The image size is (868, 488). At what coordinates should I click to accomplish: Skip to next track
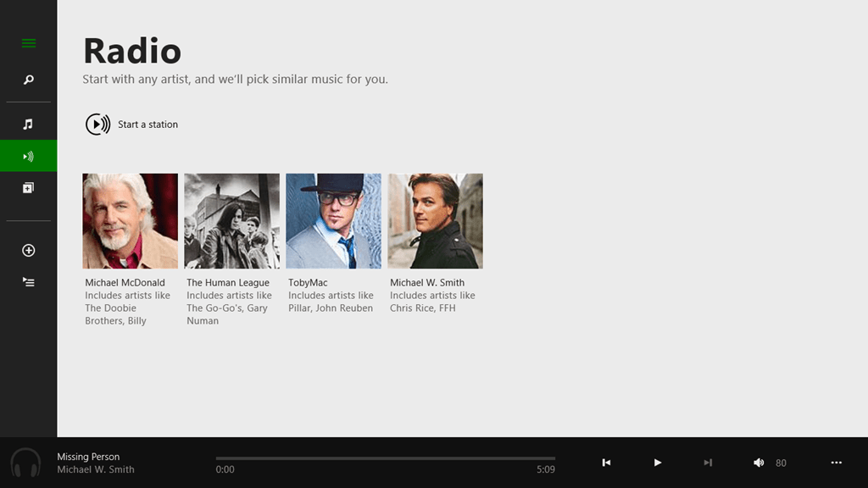click(x=708, y=463)
